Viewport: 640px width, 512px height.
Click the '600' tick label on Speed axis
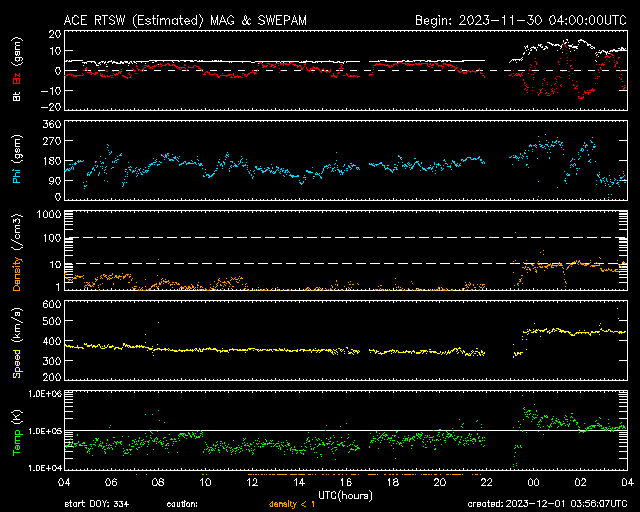coord(52,304)
